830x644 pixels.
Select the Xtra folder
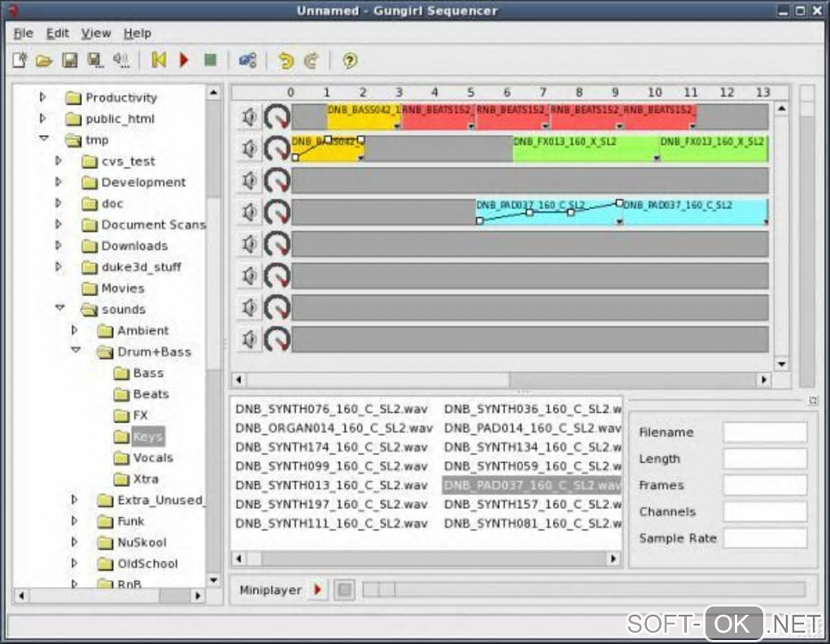pyautogui.click(x=146, y=478)
